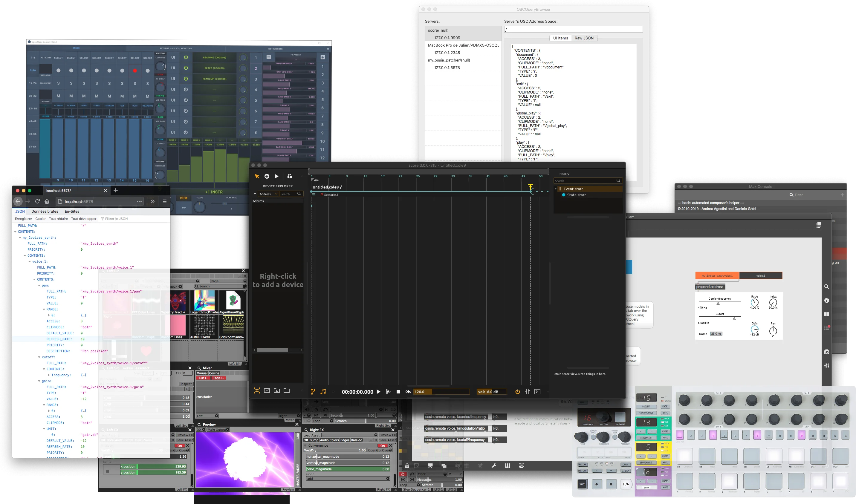Toggle the Cut L. button in VDMX Mixer

(203, 378)
